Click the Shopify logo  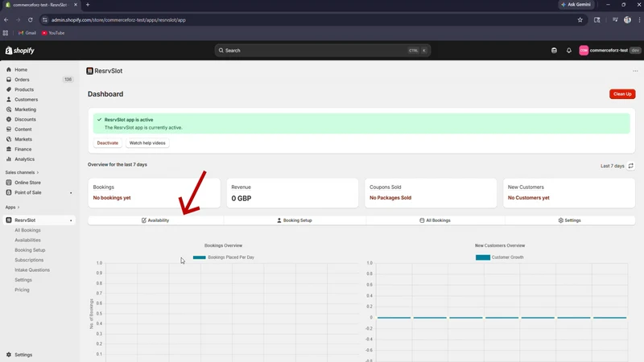tap(19, 51)
